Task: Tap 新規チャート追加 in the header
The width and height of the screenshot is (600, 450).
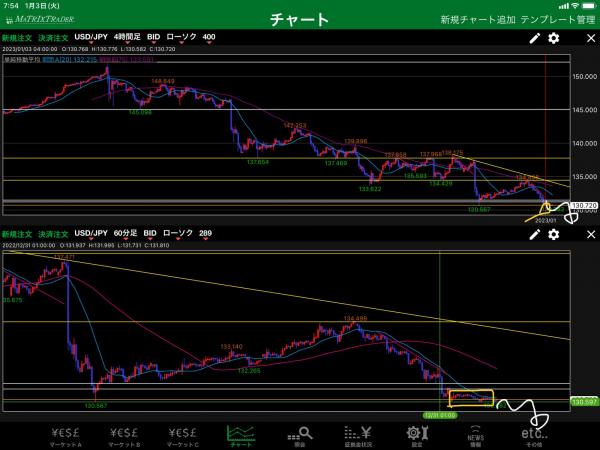Action: click(478, 20)
